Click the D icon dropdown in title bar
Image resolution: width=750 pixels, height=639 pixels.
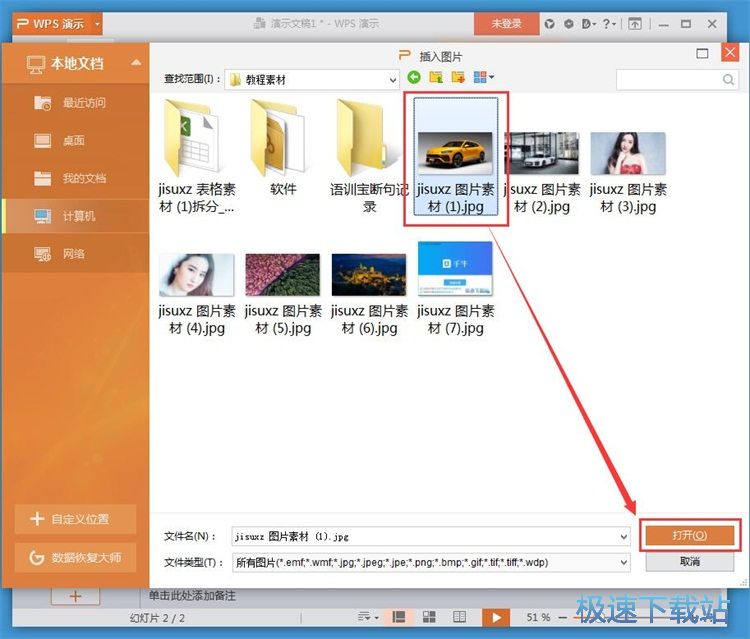tap(589, 23)
